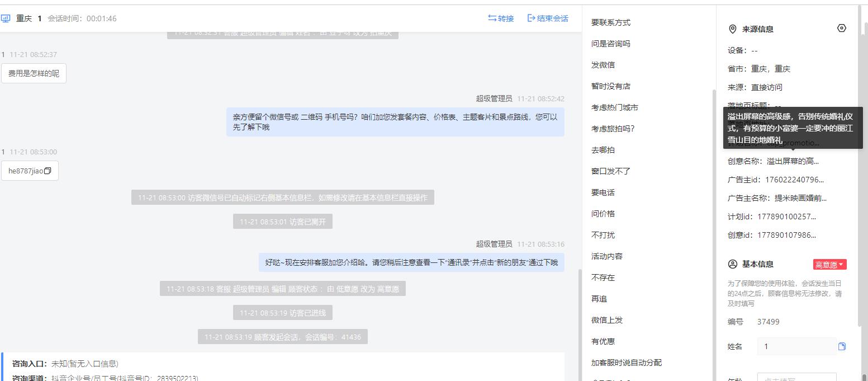Choose quick reply 去哪拍
Viewport: 868px width, 381px height.
[603, 150]
